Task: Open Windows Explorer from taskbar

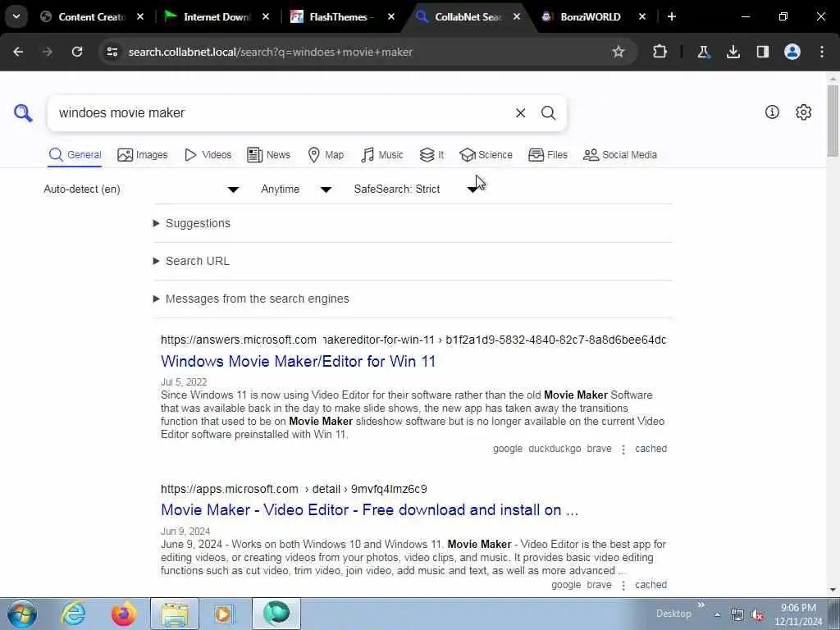Action: (175, 614)
